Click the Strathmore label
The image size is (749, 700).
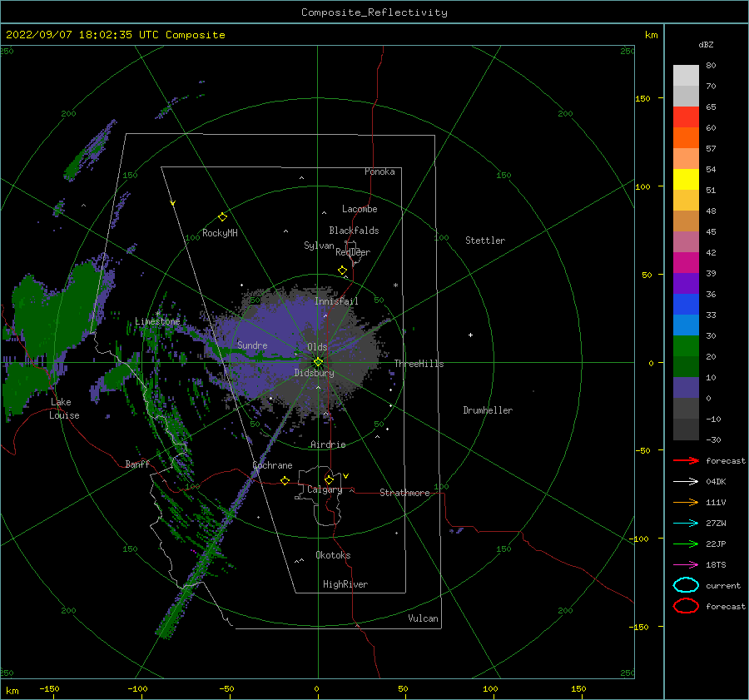point(405,493)
